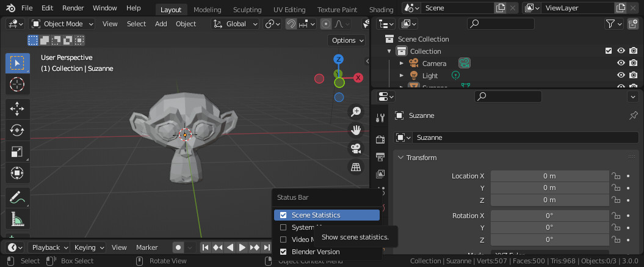The width and height of the screenshot is (644, 267).
Task: Open the outliner Filter dropdown
Action: pos(614,24)
